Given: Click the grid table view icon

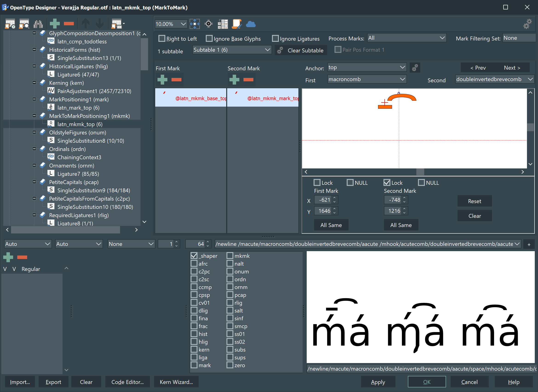Looking at the screenshot, I should [x=223, y=24].
